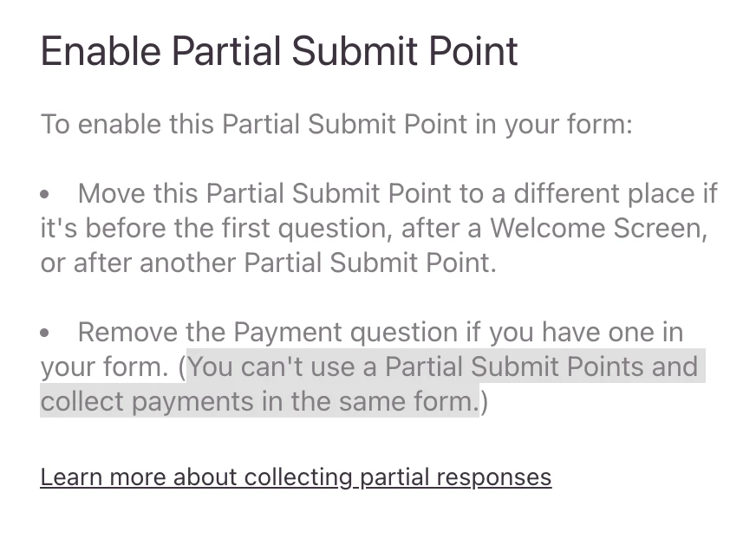Viewport: 756px width, 551px height.
Task: Click the word 'Move' starting the first bullet
Action: click(111, 193)
